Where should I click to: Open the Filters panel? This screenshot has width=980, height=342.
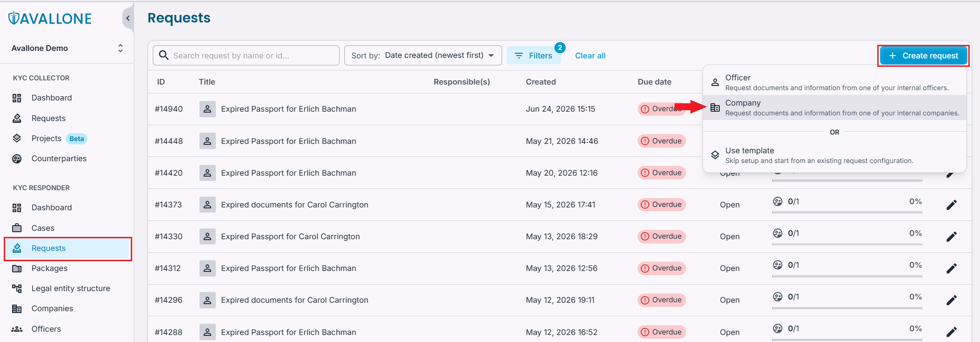533,56
